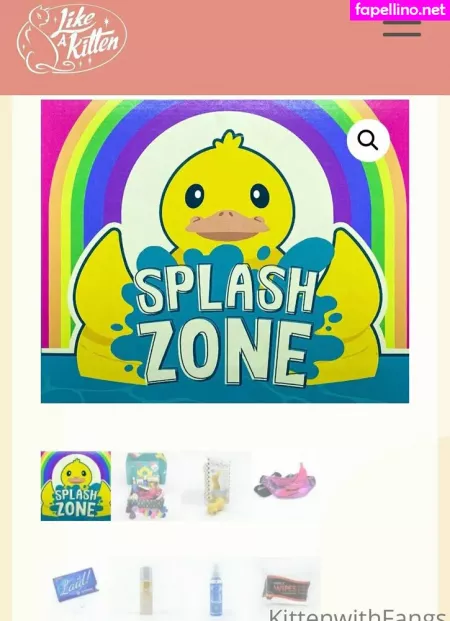Click the KittenwithFangs text at bottom
This screenshot has height=621, width=450.
(x=357, y=615)
